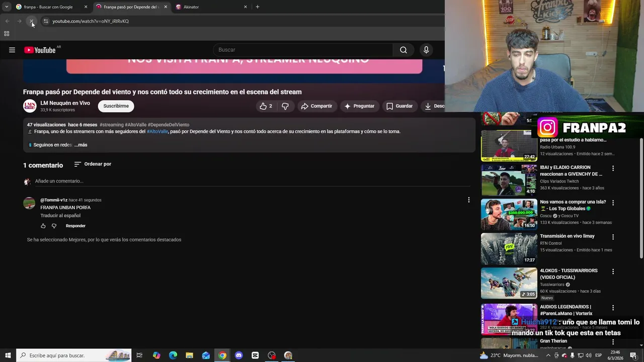The image size is (644, 362).
Task: Show hidden system tray icons
Action: [548, 355]
